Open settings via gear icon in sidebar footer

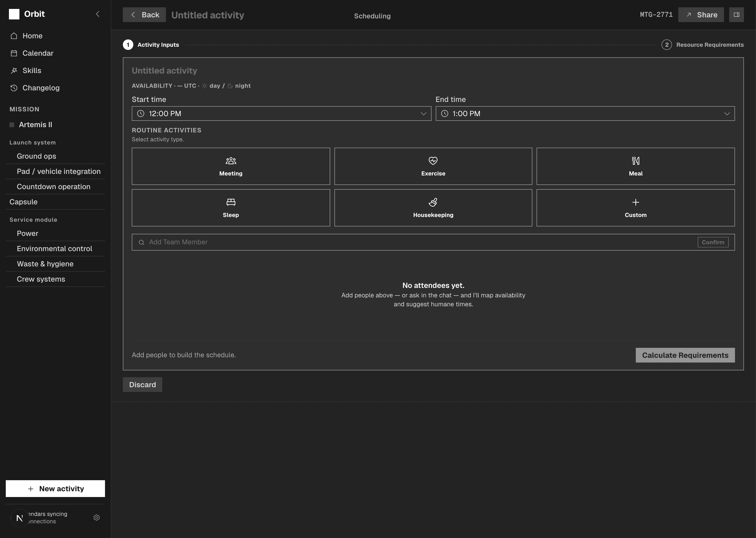click(x=97, y=518)
